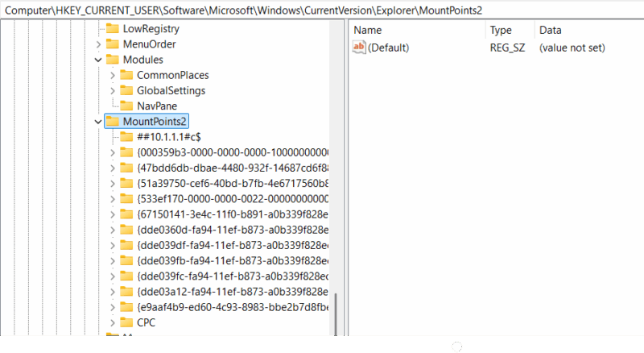The height and width of the screenshot is (353, 644).
Task: Expand the CPC key arrow
Action: click(112, 322)
